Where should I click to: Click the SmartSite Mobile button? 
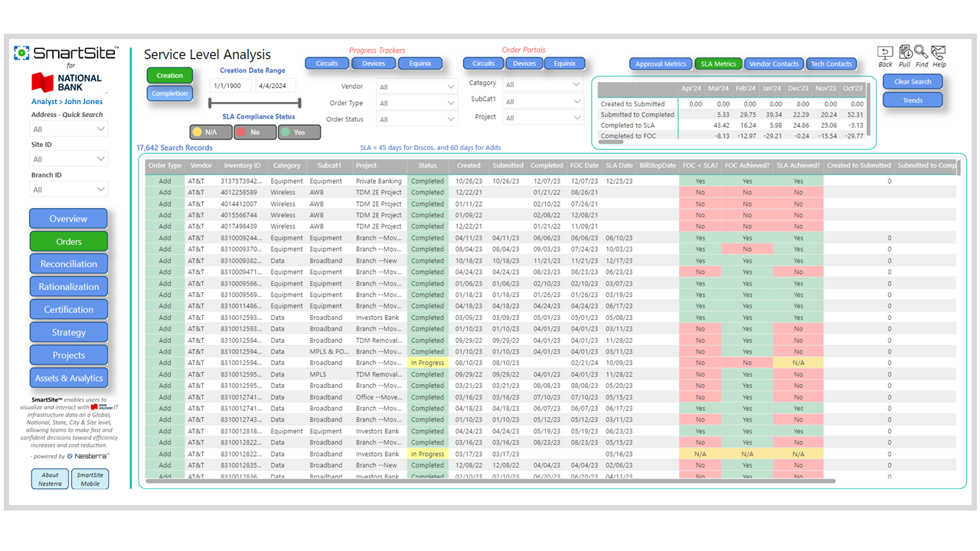[x=90, y=480]
